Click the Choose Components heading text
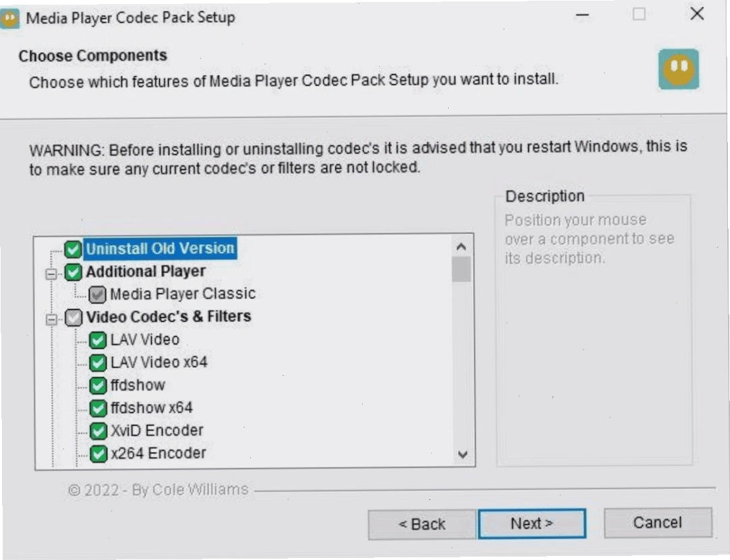This screenshot has height=560, width=730. point(92,56)
